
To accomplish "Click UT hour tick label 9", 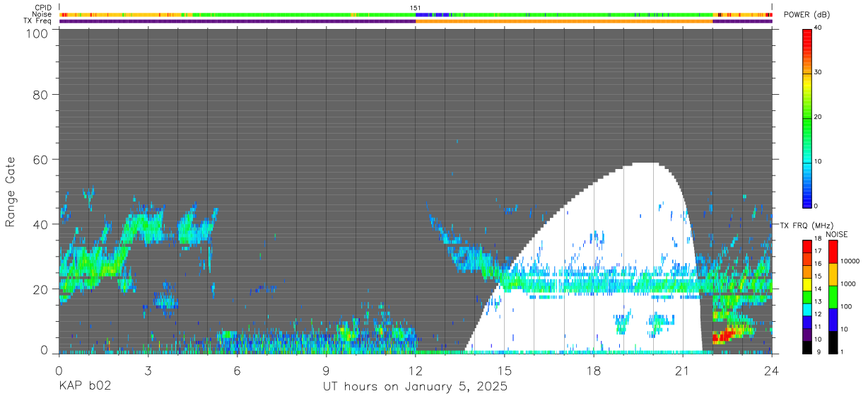I will pos(327,370).
